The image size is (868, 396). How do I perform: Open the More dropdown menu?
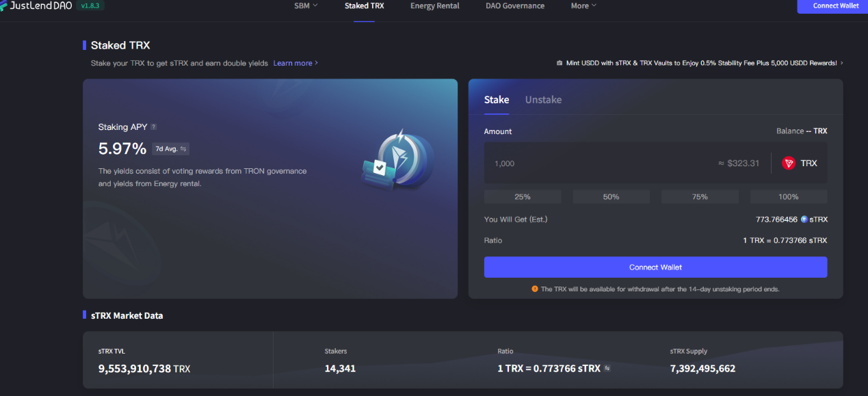pyautogui.click(x=583, y=6)
